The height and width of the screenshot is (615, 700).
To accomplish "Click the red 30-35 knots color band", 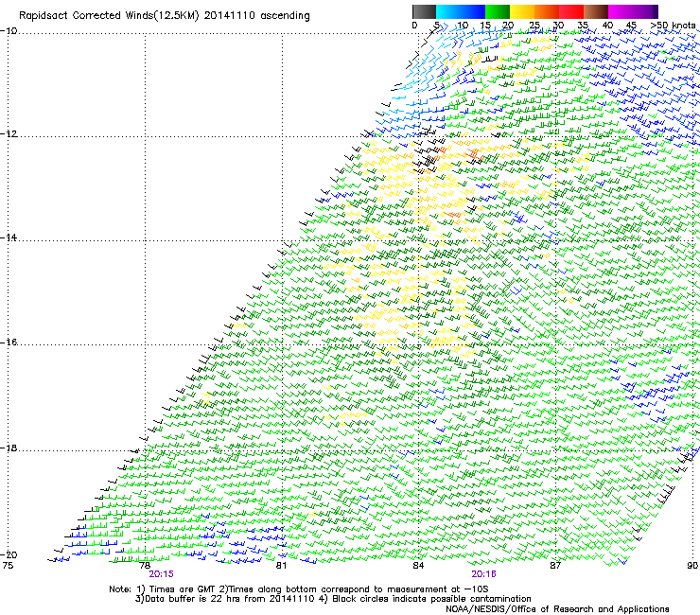I will pyautogui.click(x=571, y=11).
